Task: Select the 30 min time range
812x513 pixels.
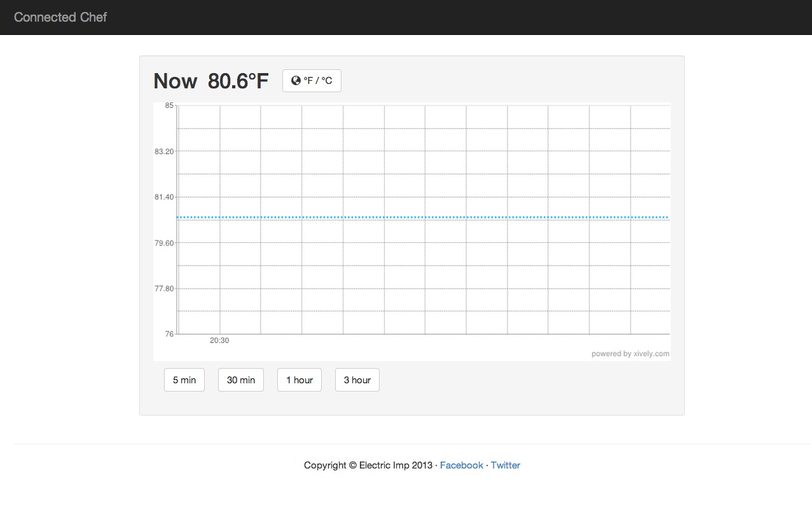Action: click(x=240, y=380)
